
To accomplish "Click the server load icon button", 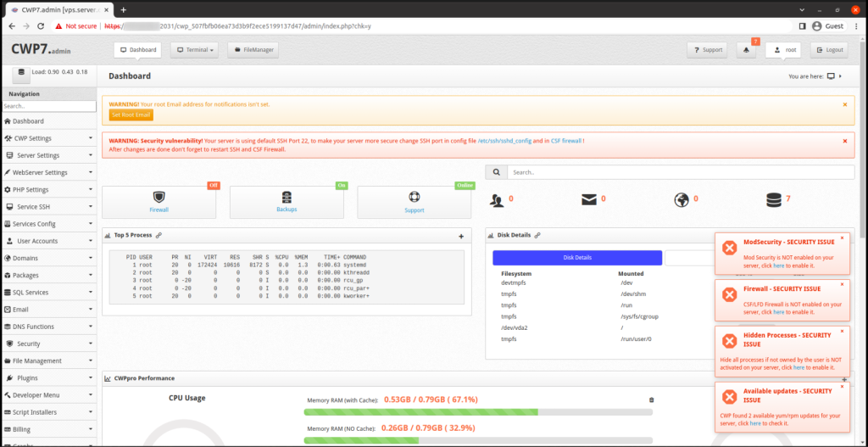I will 21,75.
